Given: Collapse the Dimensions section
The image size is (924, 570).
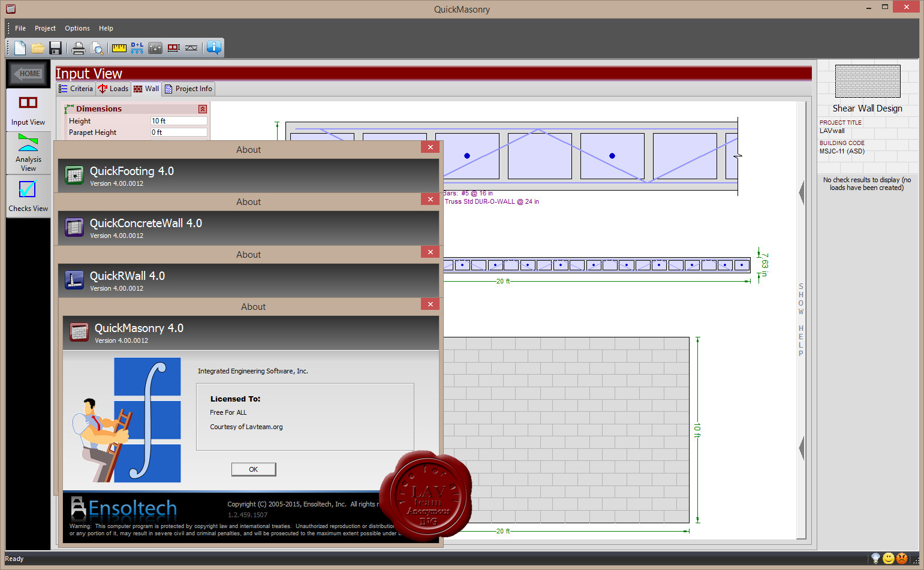Looking at the screenshot, I should 203,109.
